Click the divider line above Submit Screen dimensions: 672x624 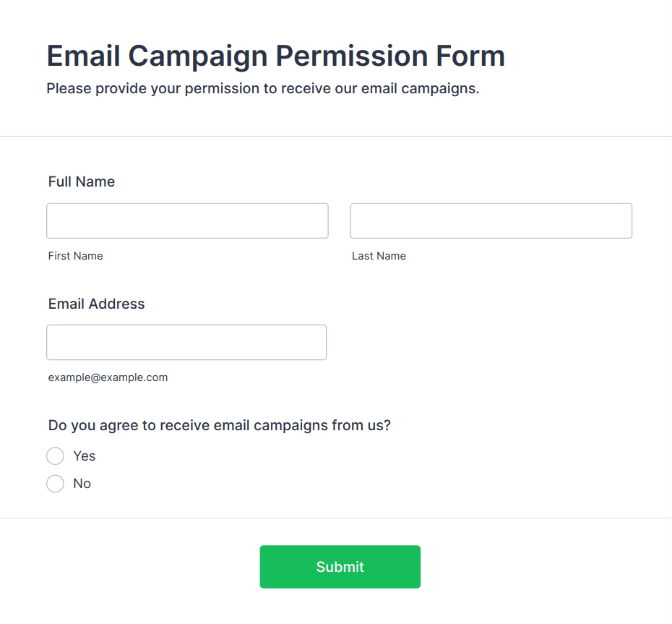point(336,518)
